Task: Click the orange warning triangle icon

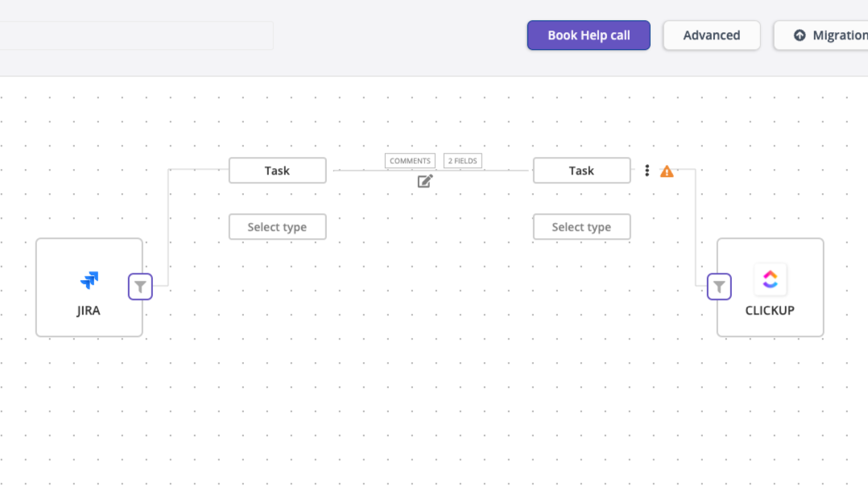Action: 667,171
